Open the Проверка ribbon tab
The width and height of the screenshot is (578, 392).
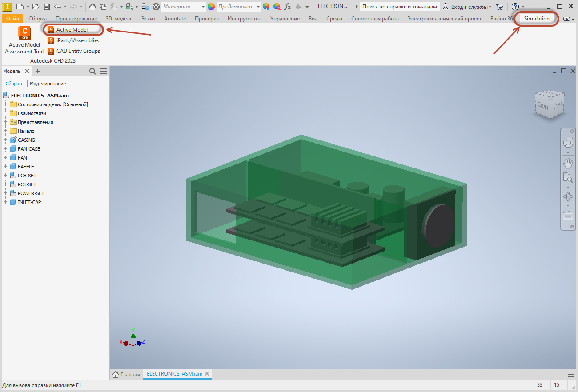click(x=207, y=19)
